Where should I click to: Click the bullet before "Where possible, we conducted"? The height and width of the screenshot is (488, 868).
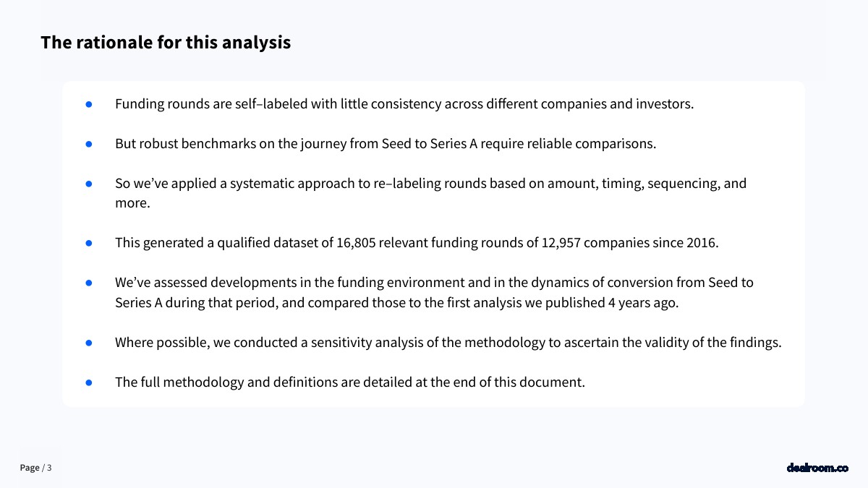click(x=89, y=343)
